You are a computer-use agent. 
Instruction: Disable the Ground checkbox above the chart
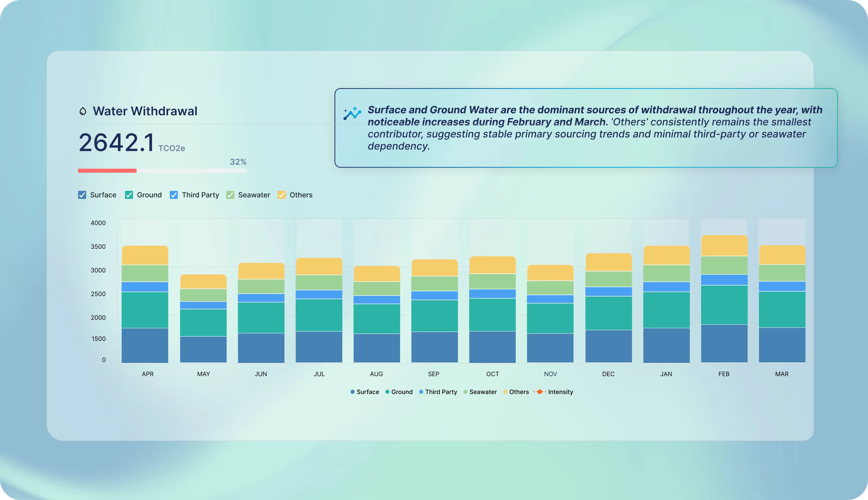pyautogui.click(x=129, y=195)
